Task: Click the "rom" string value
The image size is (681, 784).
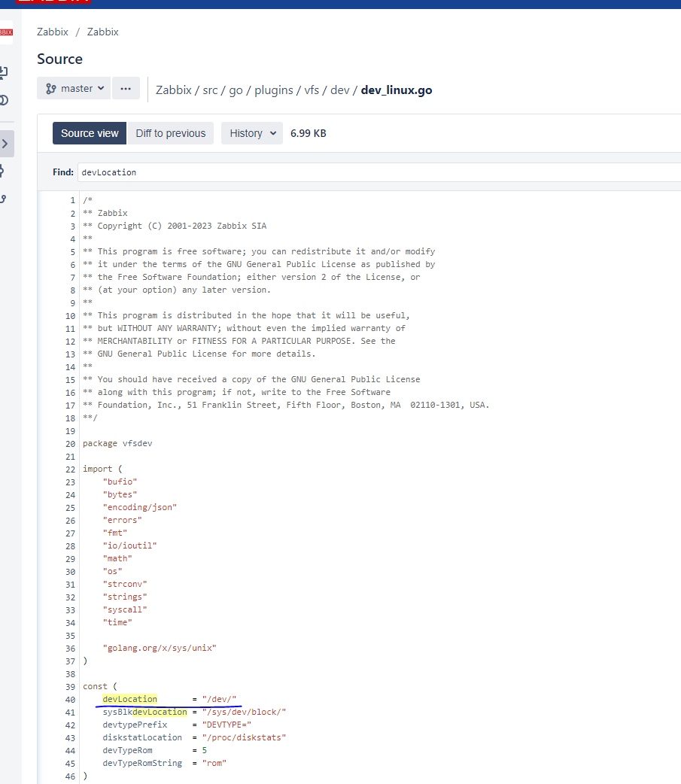Action: pyautogui.click(x=214, y=763)
